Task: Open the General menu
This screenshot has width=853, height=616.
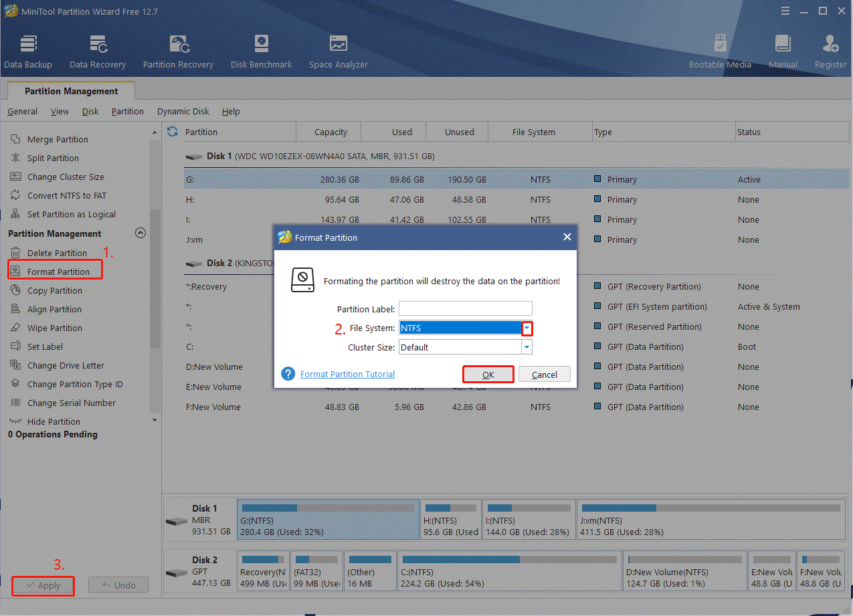Action: coord(22,111)
